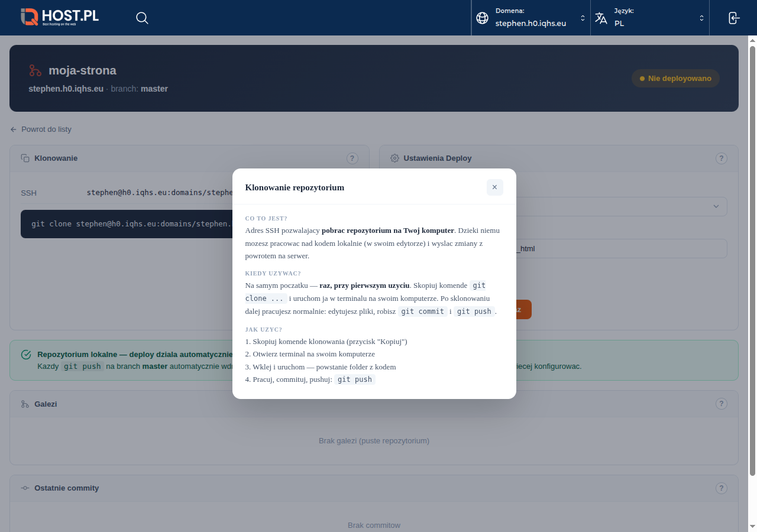The width and height of the screenshot is (757, 532).
Task: Click the logout icon in header
Action: click(733, 18)
